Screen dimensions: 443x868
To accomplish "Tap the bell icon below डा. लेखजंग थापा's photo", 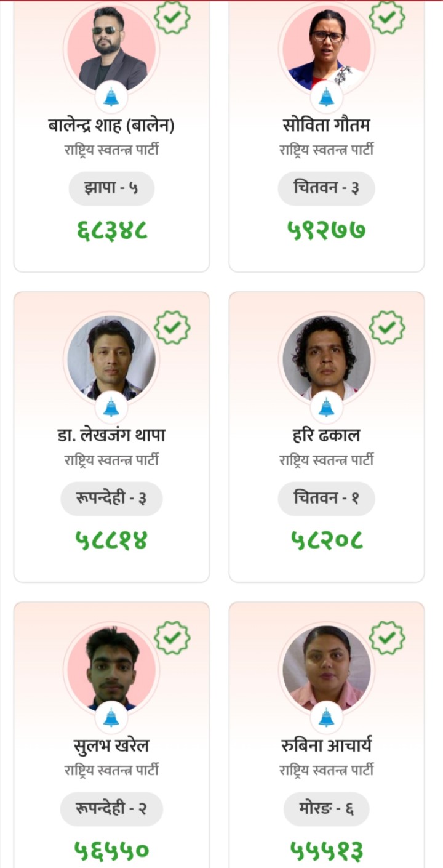I will [111, 408].
